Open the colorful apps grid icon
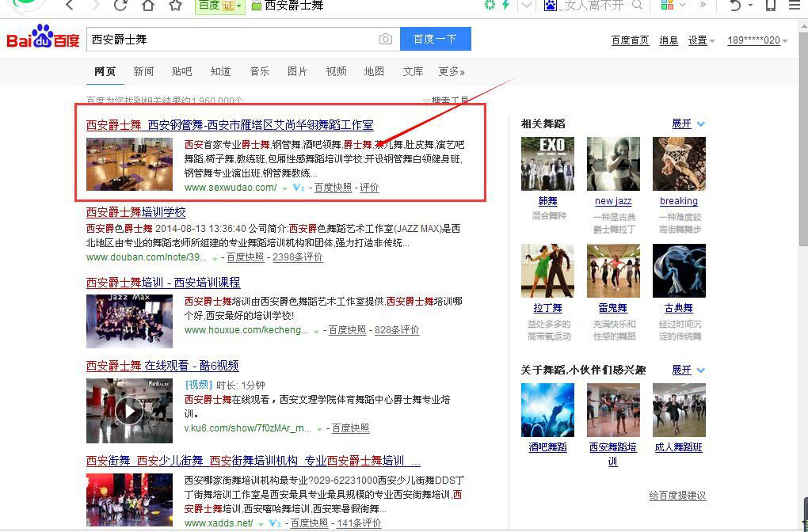 (x=667, y=6)
